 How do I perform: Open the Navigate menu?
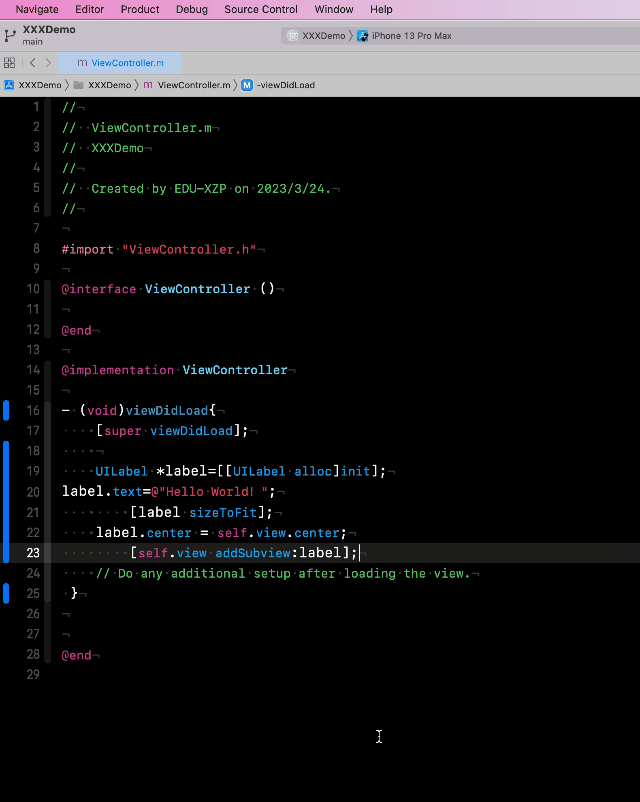[x=37, y=9]
